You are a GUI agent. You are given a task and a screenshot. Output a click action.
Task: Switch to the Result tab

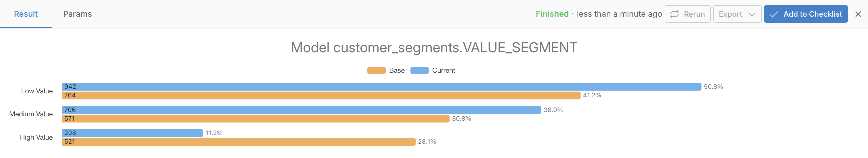pos(26,14)
